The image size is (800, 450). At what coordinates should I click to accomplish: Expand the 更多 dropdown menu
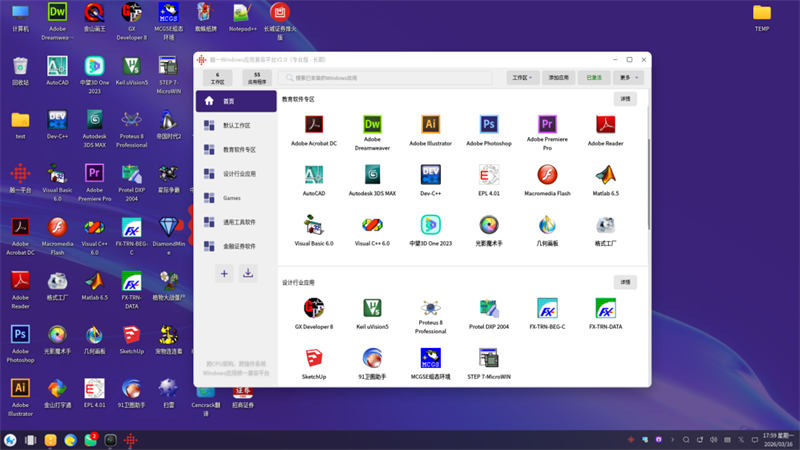tap(628, 77)
